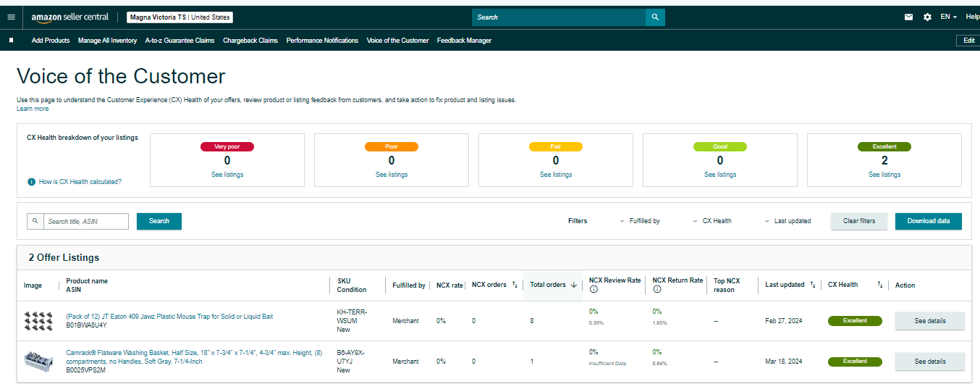See details for Camrack flatware basket
This screenshot has height=392, width=980.
[x=930, y=362]
